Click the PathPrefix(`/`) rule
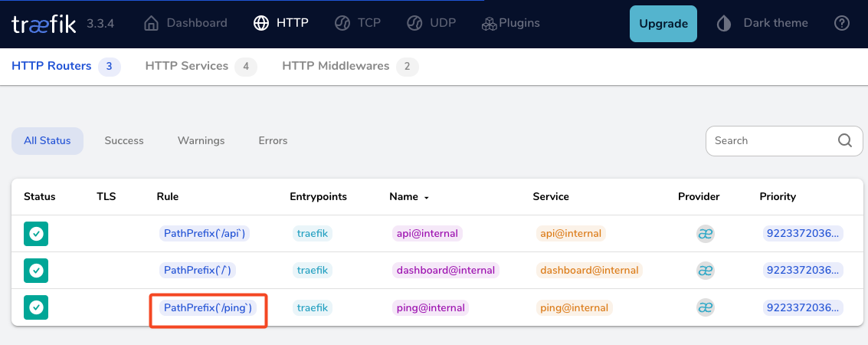Screen dimensions: 868x345 click(198, 271)
